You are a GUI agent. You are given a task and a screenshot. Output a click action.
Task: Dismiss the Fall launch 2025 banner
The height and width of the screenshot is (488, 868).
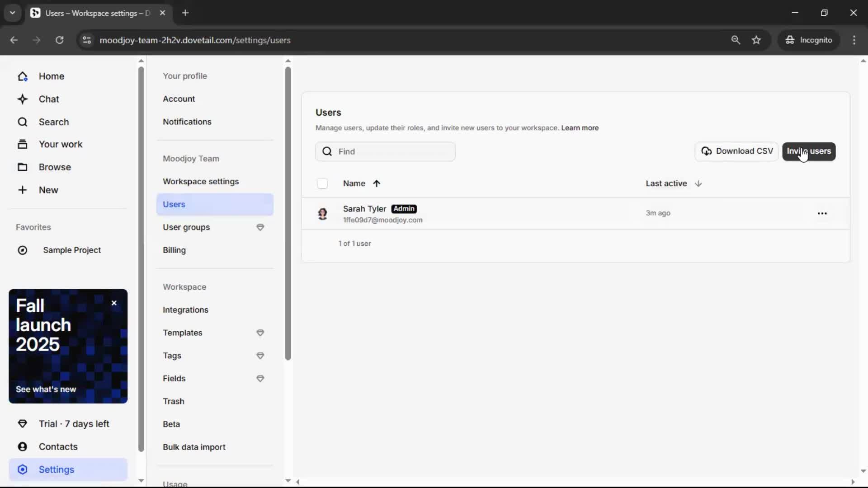pyautogui.click(x=114, y=303)
